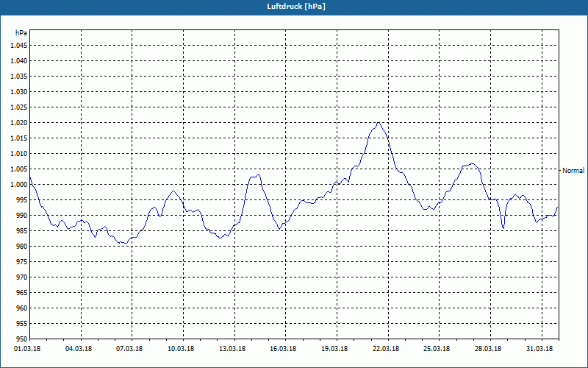Click the 04.03.18 date label

79,348
